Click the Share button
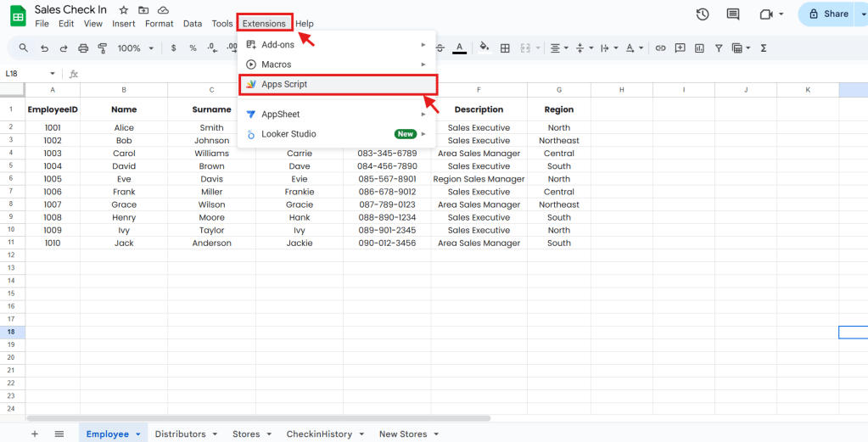868x442 pixels. click(x=828, y=14)
